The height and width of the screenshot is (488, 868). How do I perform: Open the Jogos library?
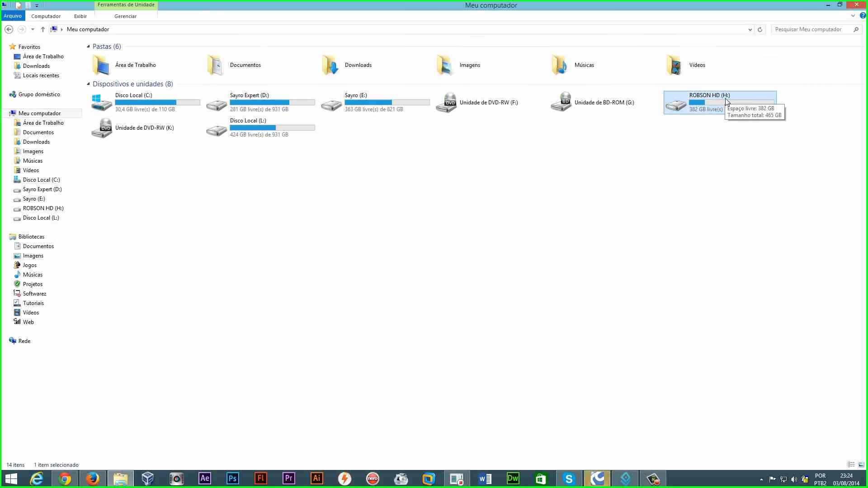[x=29, y=265]
